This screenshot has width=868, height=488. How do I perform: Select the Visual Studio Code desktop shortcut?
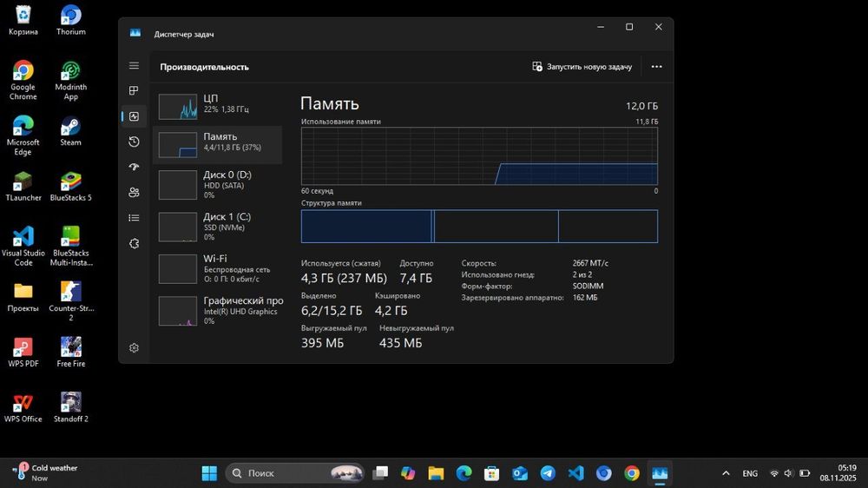[23, 247]
